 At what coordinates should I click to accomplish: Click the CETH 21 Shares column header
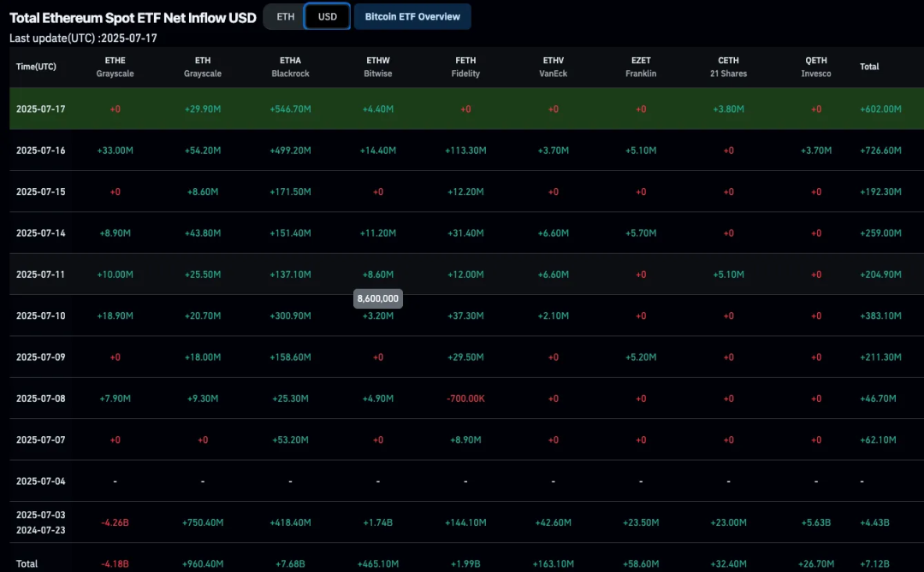tap(728, 67)
